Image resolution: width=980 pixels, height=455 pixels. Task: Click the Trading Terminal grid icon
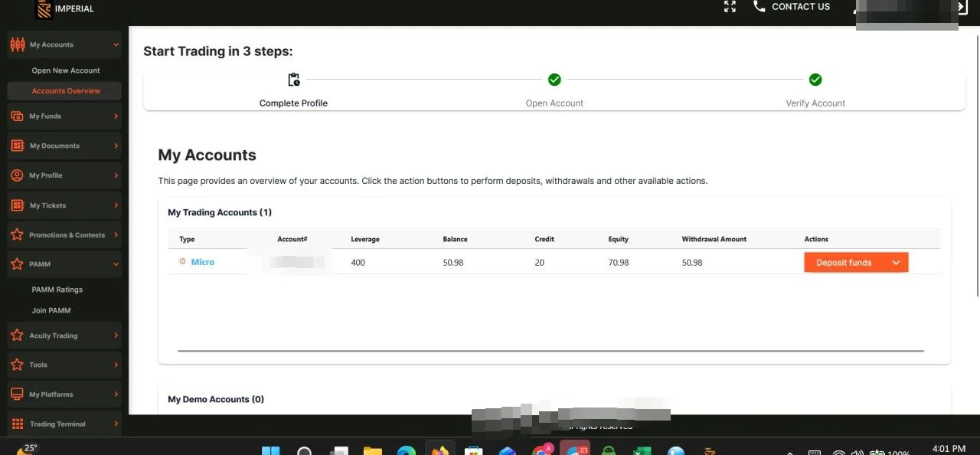pyautogui.click(x=17, y=424)
